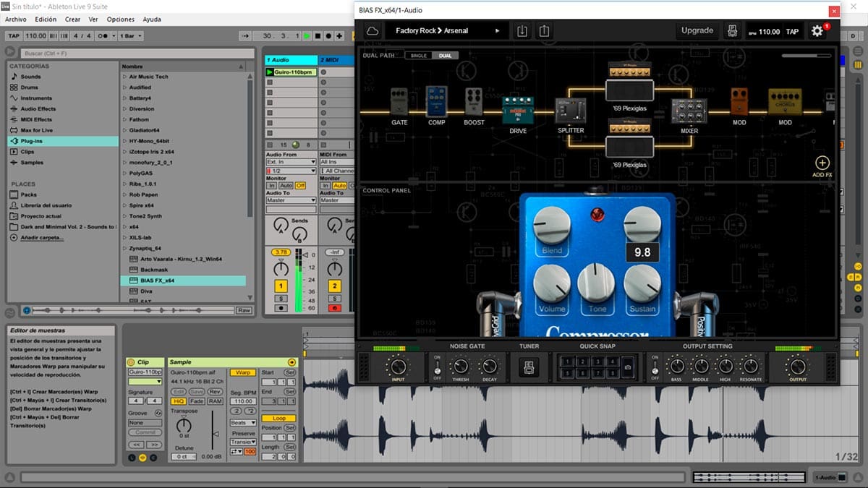Click the BIAS FX import preset icon
Viewport: 868px width, 488px height.
pyautogui.click(x=522, y=31)
